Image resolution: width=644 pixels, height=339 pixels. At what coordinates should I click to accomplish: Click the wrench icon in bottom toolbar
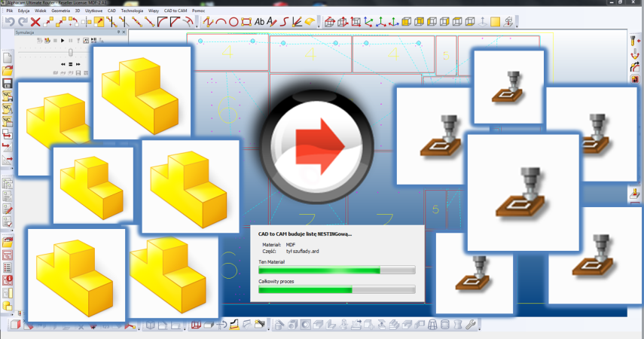pos(472,325)
